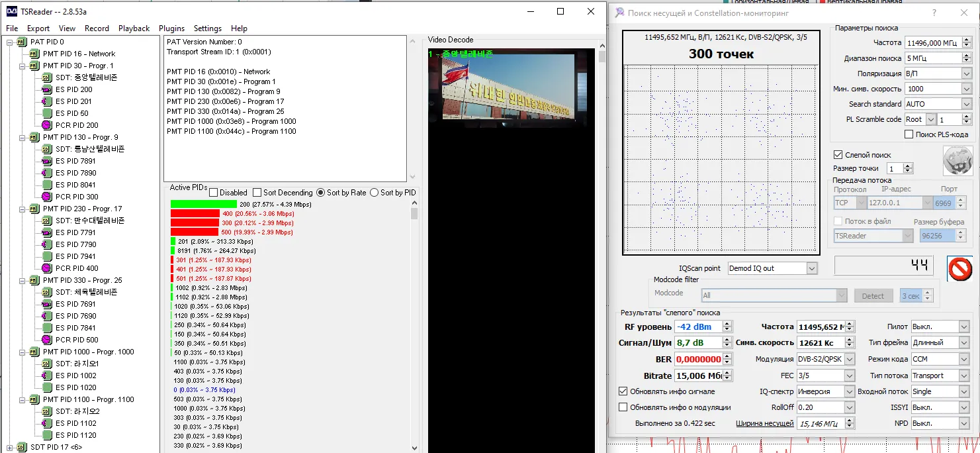Click the audio speaker icon for ES PID 201
Viewport: 980px width, 453px height.
click(46, 101)
